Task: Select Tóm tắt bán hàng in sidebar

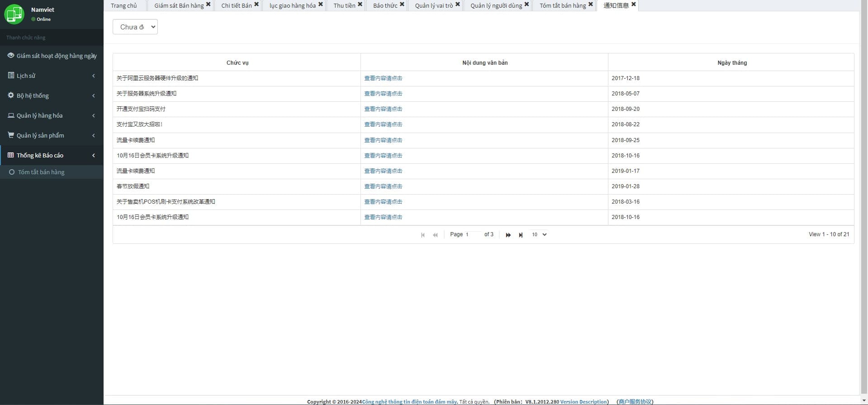Action: click(41, 172)
